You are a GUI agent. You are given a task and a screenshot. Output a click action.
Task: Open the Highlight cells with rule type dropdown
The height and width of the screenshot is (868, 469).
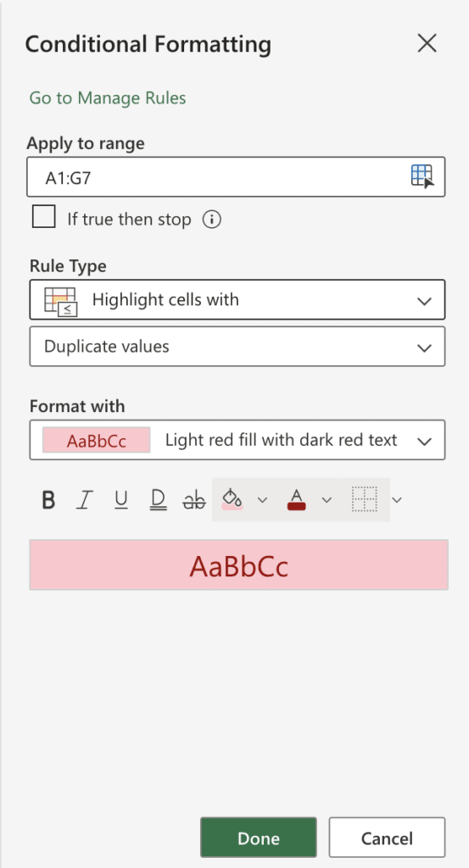237,299
